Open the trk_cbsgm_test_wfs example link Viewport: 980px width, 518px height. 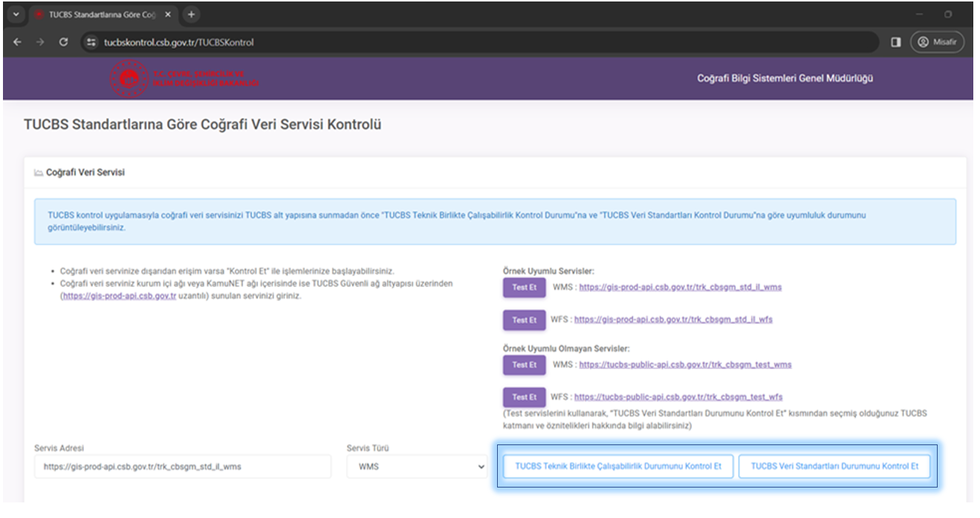coord(678,397)
